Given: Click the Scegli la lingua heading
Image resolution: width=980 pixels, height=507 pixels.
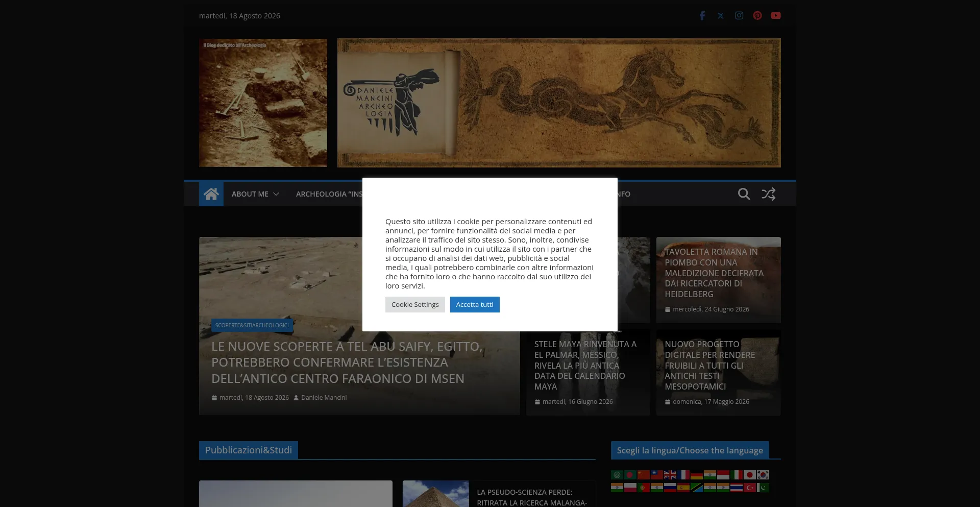Looking at the screenshot, I should click(690, 450).
